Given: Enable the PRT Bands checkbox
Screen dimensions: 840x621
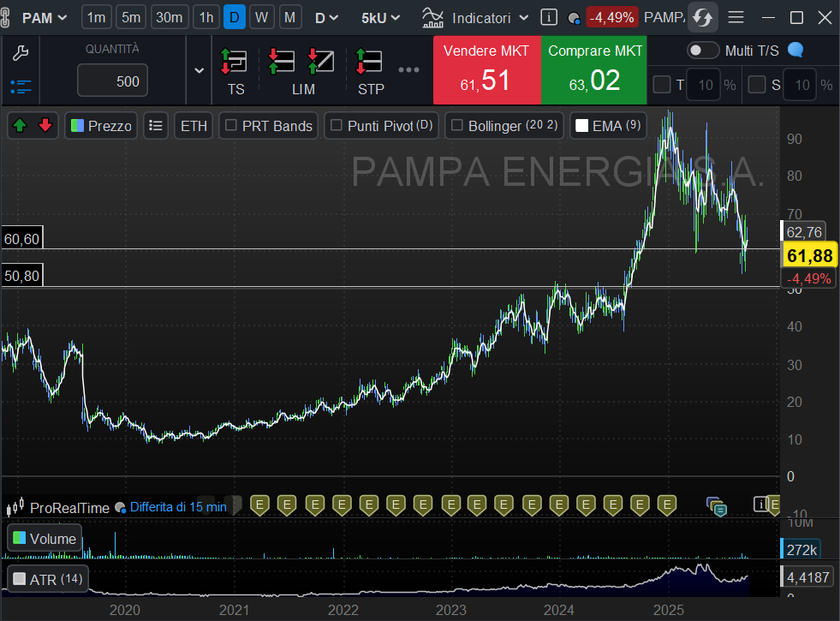Looking at the screenshot, I should (x=230, y=126).
